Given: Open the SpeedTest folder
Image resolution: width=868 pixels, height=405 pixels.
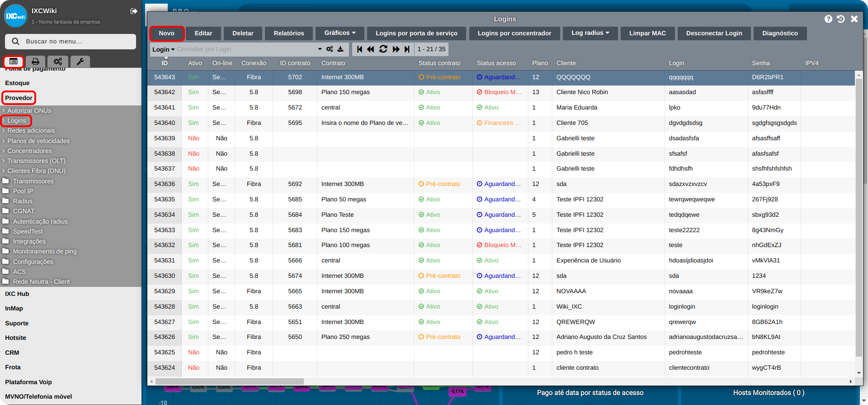Looking at the screenshot, I should [x=28, y=231].
